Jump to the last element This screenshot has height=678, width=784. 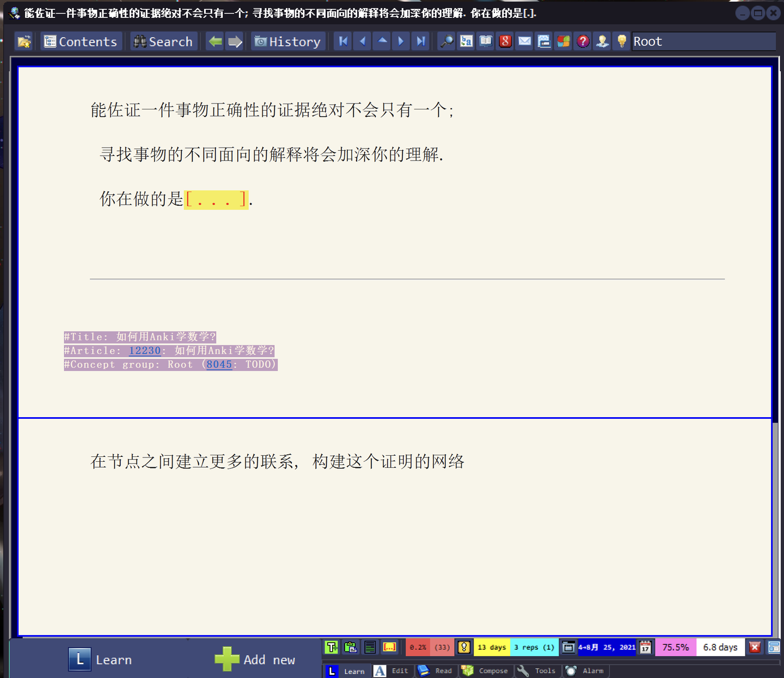(421, 41)
